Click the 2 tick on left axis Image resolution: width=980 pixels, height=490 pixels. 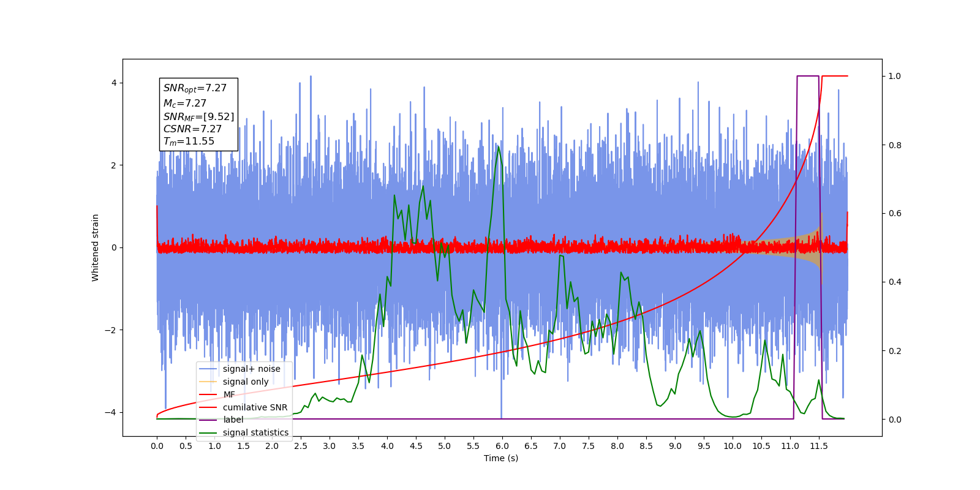(114, 165)
